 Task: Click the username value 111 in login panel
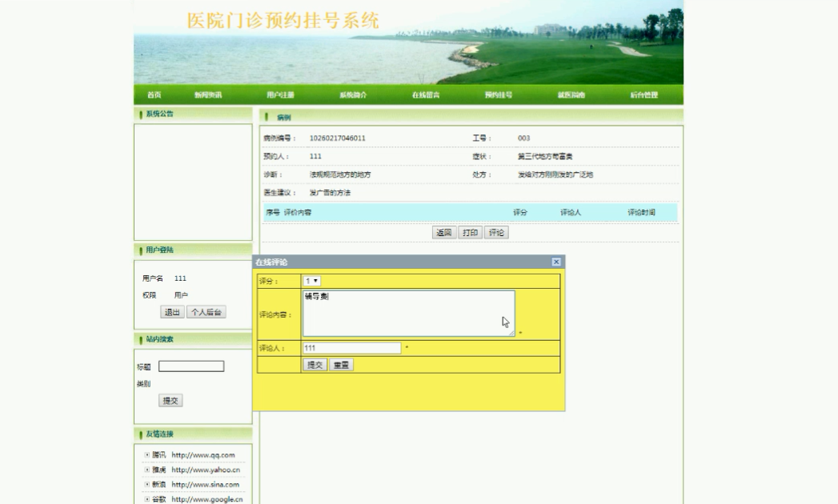tap(180, 278)
